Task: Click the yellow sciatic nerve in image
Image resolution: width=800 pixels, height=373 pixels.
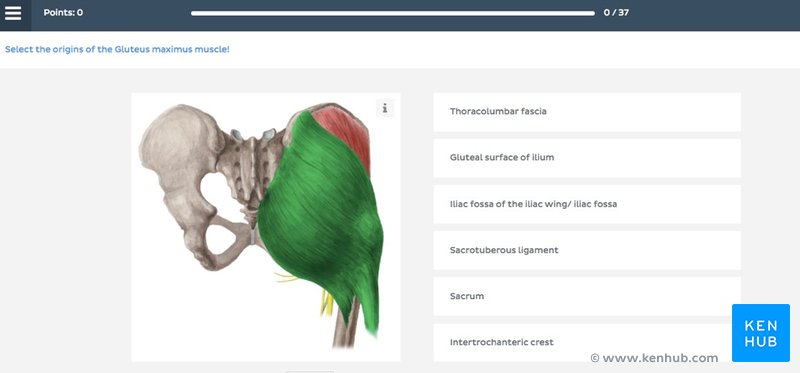Action: click(327, 303)
